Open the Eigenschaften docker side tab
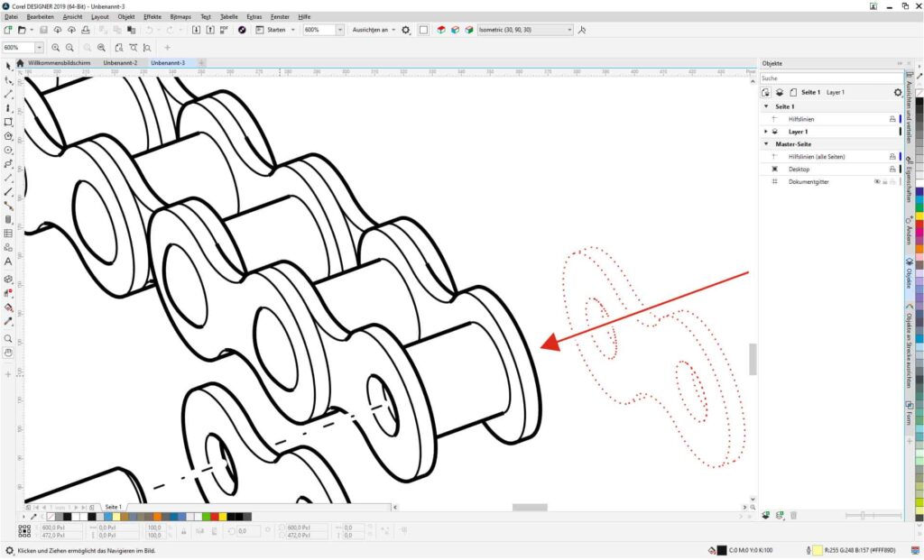Viewport: 924px width, 560px height. pyautogui.click(x=910, y=179)
